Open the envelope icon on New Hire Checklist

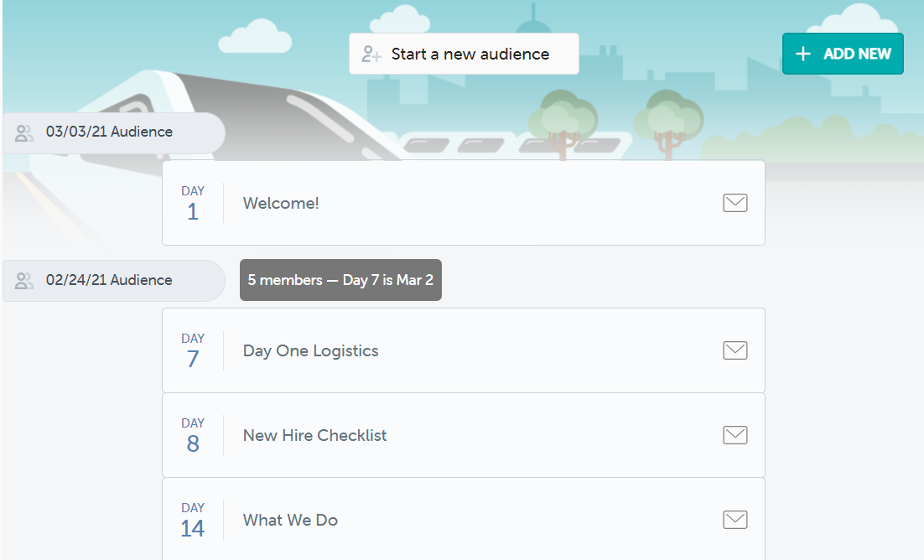(735, 434)
